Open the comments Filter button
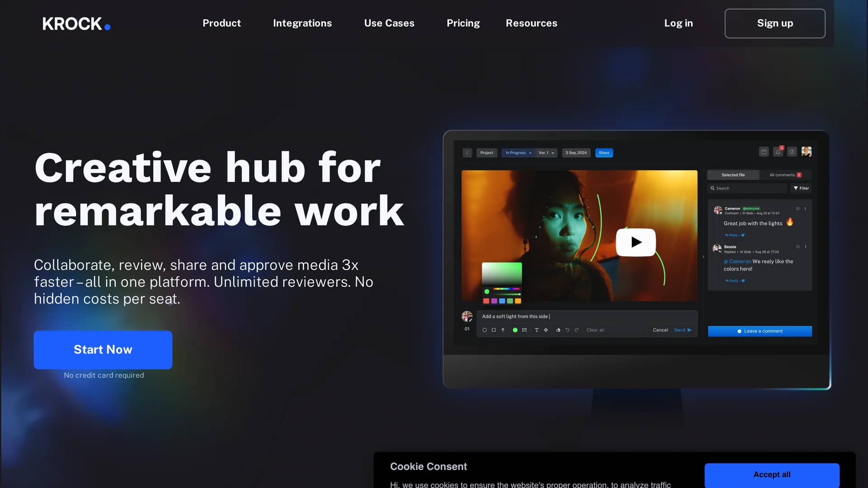The image size is (868, 488). 801,188
